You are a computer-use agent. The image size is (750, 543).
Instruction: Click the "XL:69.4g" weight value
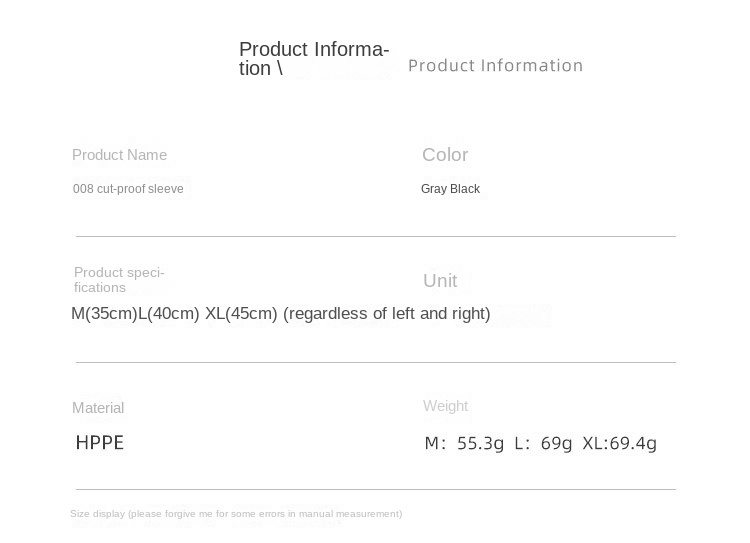[x=619, y=443]
